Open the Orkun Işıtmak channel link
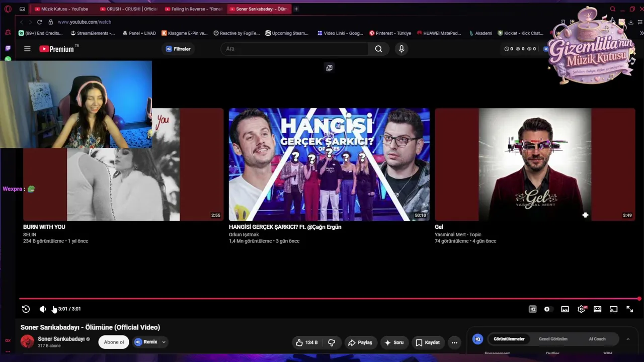Viewport: 644px width, 362px height. pos(244,234)
